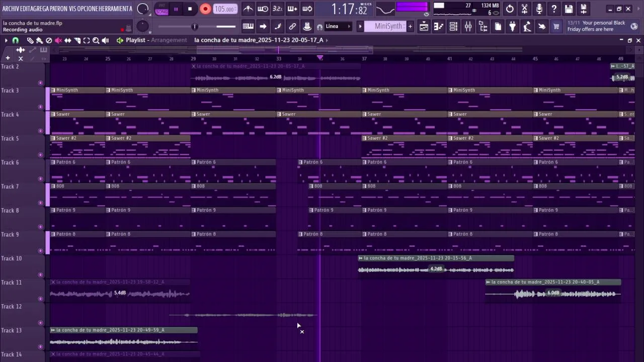Toggle the metronome icon
This screenshot has width=644, height=362.
248,9
